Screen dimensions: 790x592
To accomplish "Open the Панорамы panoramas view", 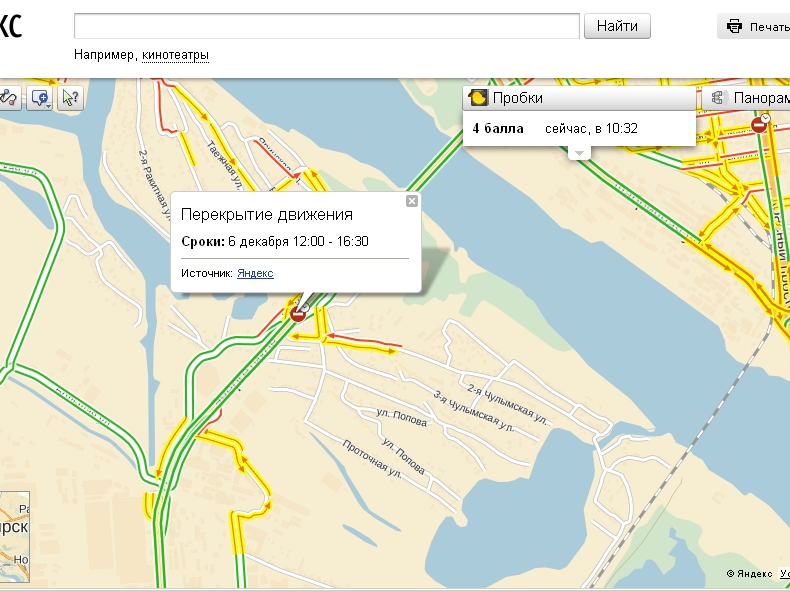I will point(748,98).
